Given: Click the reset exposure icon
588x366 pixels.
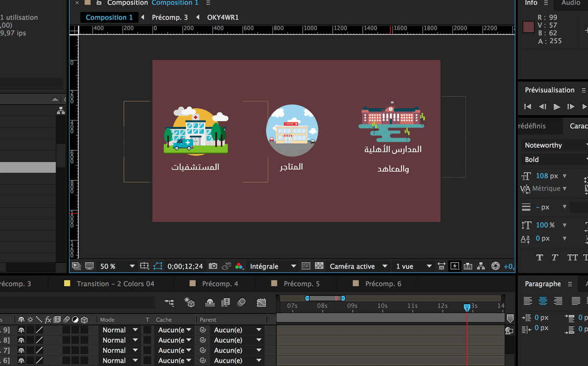Looking at the screenshot, I should pyautogui.click(x=495, y=266).
